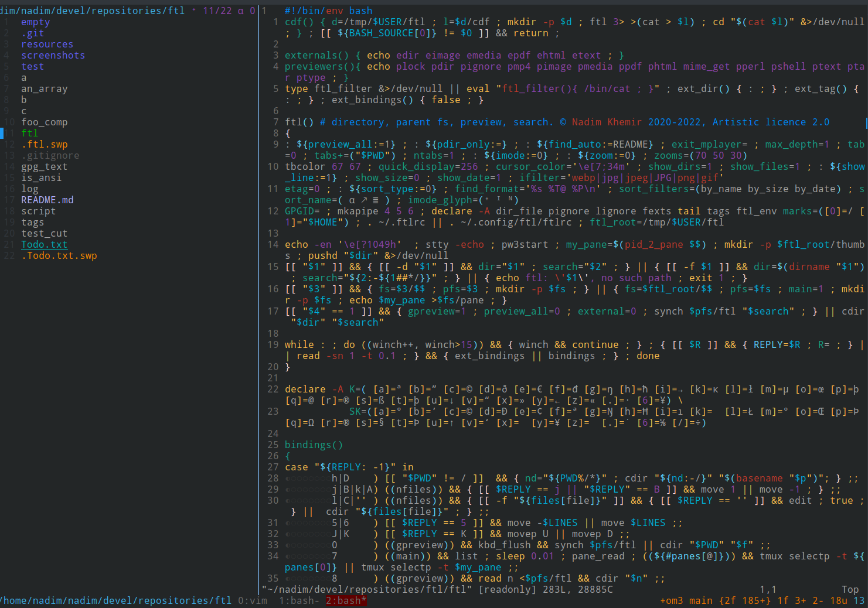Click the closing 'done' keyword
Viewport: 868px width, 608px height.
click(x=648, y=356)
